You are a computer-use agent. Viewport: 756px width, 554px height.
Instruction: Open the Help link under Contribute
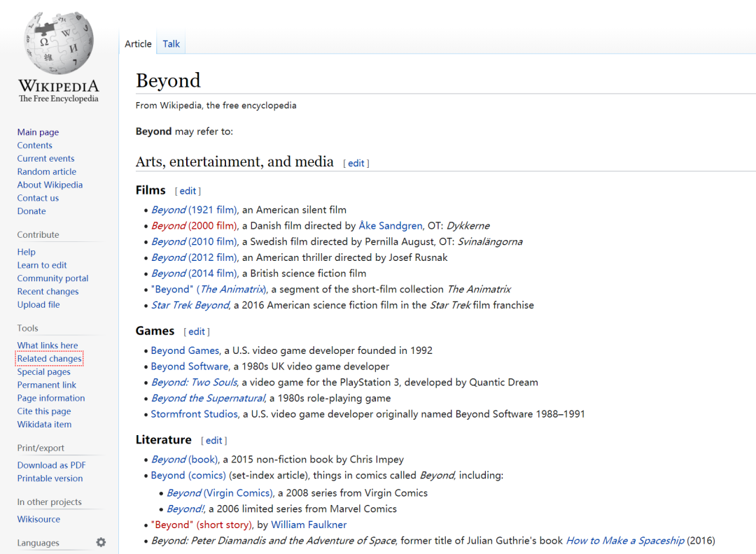pos(27,252)
